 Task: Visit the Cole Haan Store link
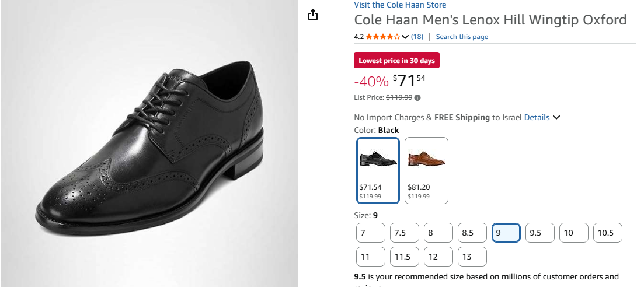(x=400, y=5)
